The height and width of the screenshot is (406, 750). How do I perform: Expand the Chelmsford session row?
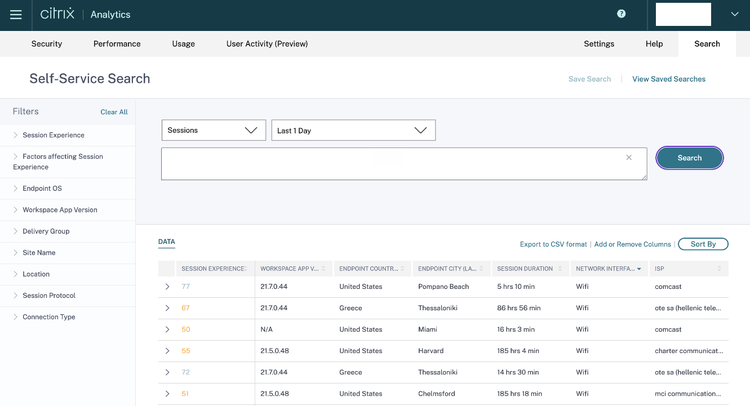coord(167,394)
